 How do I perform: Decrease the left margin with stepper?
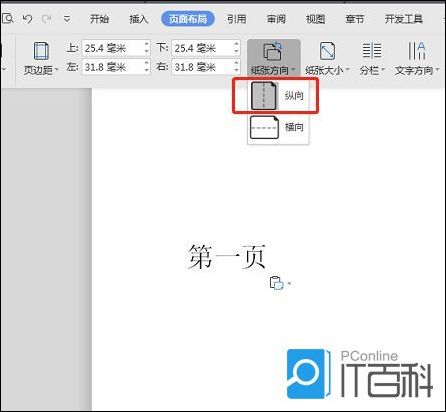[x=147, y=70]
